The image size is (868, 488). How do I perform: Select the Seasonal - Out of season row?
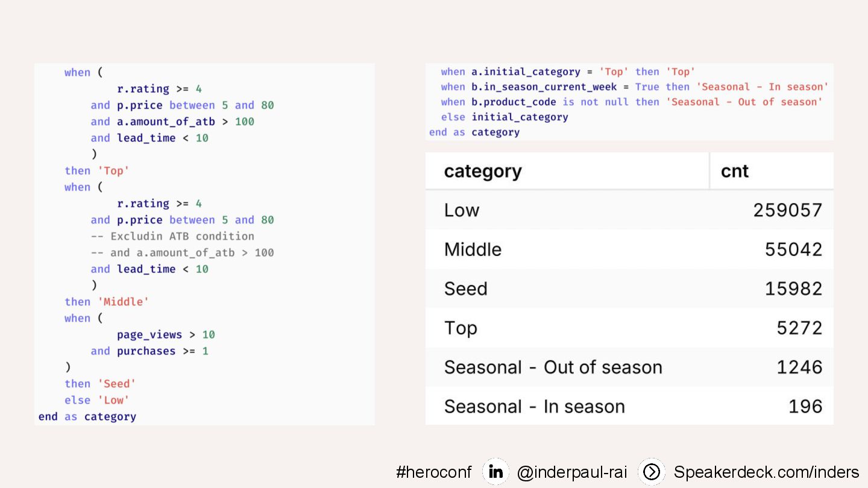[629, 367]
